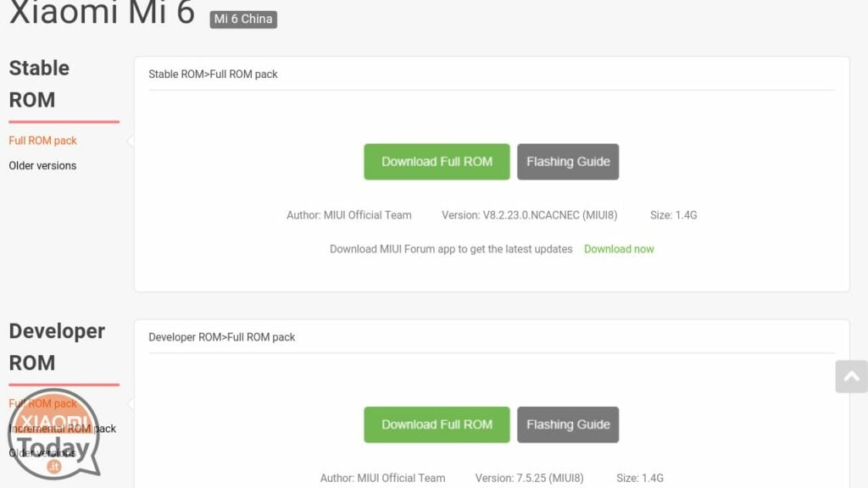Open the Stable ROM Flashing Guide
This screenshot has width=868, height=488.
568,162
